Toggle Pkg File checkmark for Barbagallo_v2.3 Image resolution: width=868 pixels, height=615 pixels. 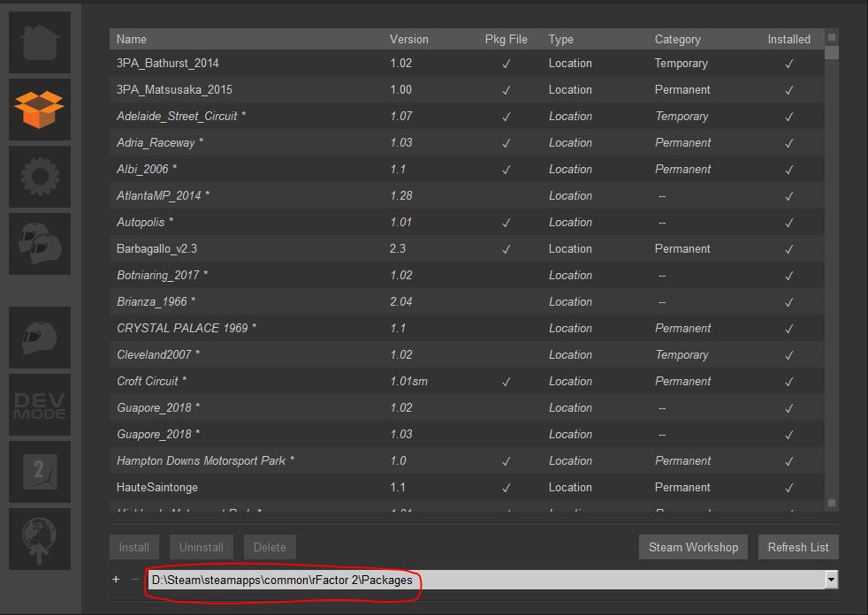click(506, 249)
